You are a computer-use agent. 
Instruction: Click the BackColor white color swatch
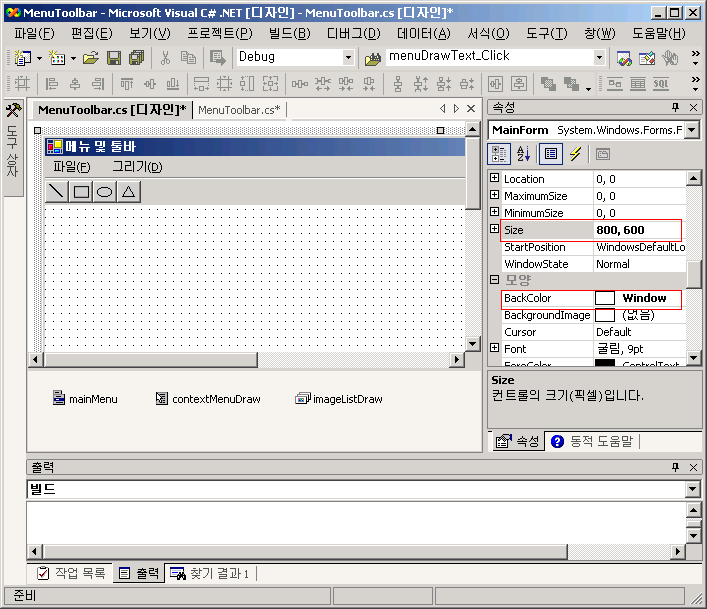coord(605,298)
